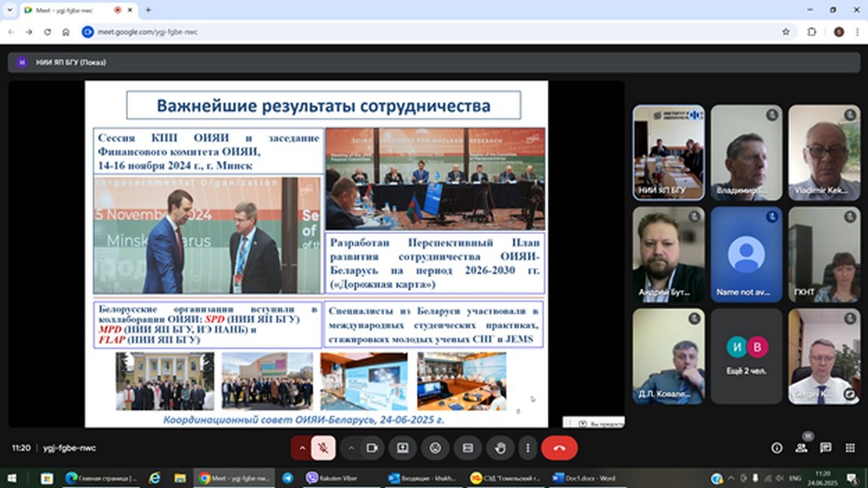Image resolution: width=868 pixels, height=488 pixels.
Task: Turn on captions icon
Action: (x=467, y=447)
